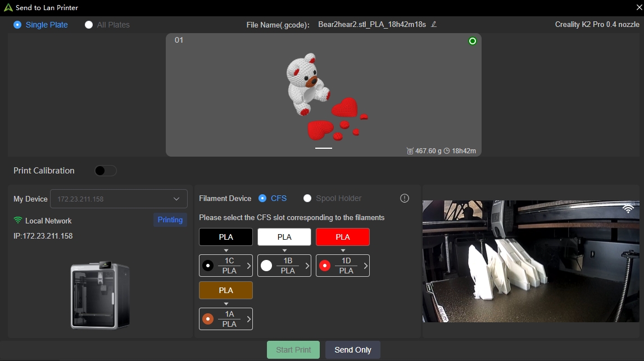644x361 pixels.
Task: Click the green plate status circle
Action: 472,41
